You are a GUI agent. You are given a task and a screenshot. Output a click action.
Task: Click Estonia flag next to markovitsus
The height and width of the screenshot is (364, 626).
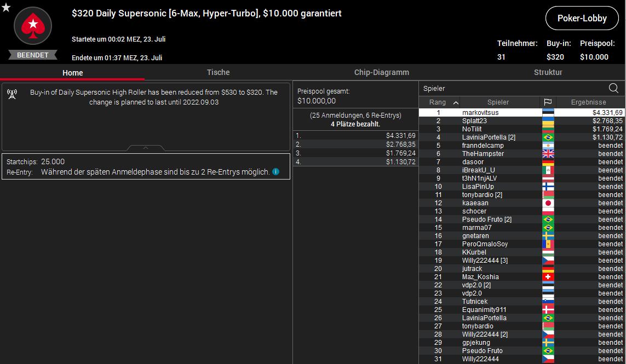(x=548, y=113)
